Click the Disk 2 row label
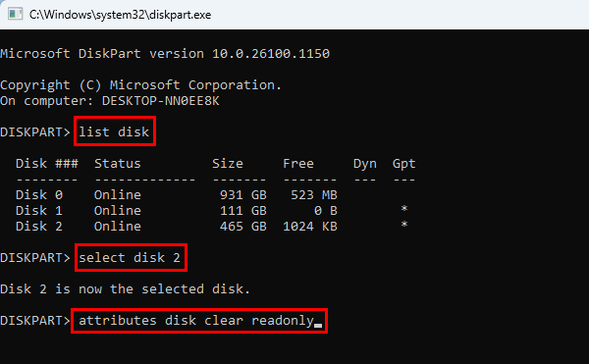 pyautogui.click(x=39, y=227)
